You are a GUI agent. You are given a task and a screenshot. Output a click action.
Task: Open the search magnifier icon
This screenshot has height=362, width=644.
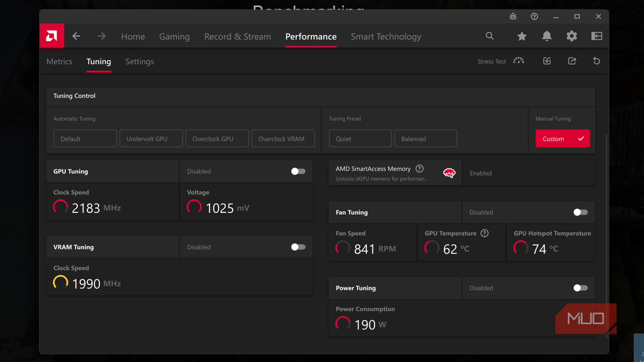[x=489, y=36]
